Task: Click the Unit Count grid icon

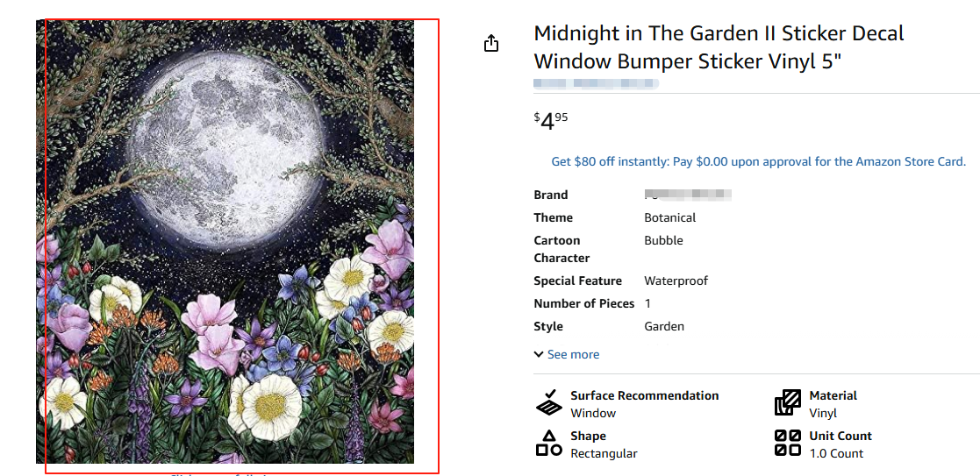Action: 788,444
